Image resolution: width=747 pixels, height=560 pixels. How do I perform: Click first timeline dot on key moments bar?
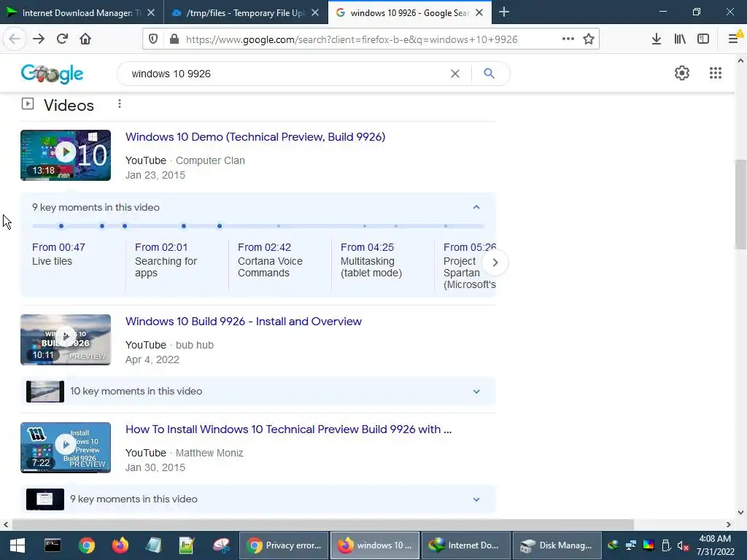point(61,226)
